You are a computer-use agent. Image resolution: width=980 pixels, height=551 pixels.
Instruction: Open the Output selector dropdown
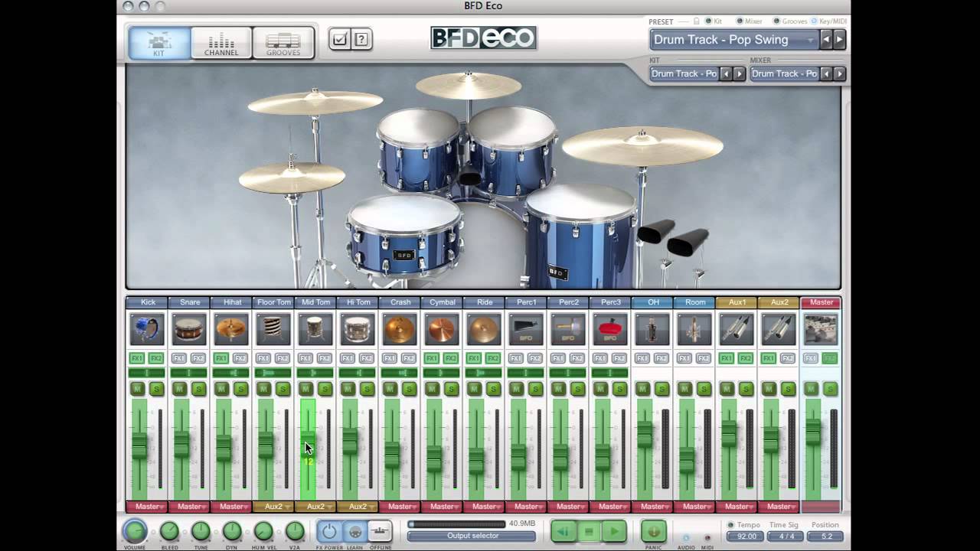(472, 536)
